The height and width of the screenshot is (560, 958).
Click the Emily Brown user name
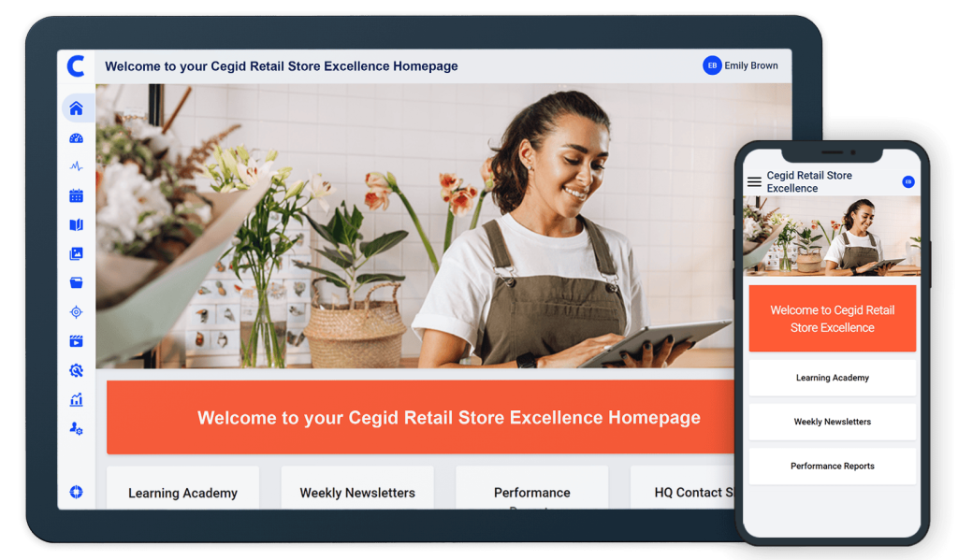(x=751, y=65)
